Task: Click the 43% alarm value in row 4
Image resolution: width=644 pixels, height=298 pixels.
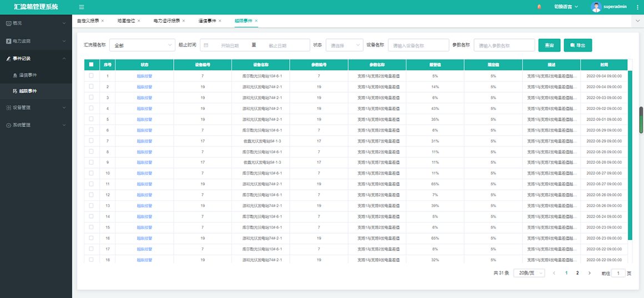Action: click(x=435, y=109)
